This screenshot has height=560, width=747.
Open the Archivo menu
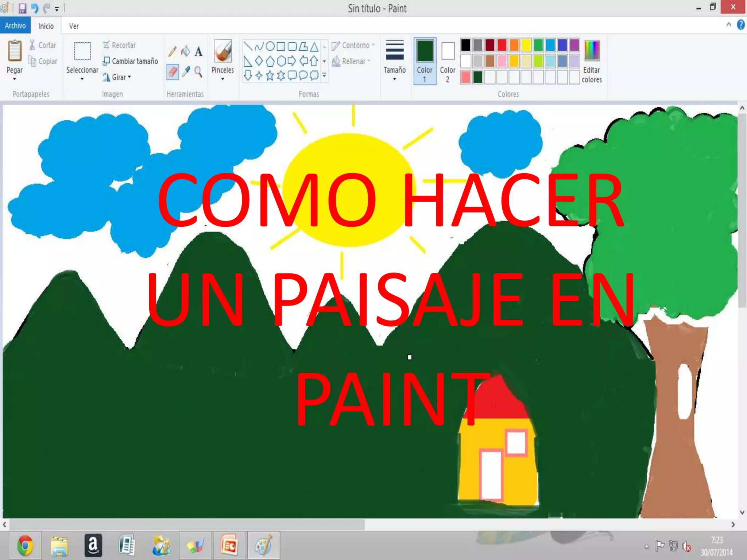point(15,26)
